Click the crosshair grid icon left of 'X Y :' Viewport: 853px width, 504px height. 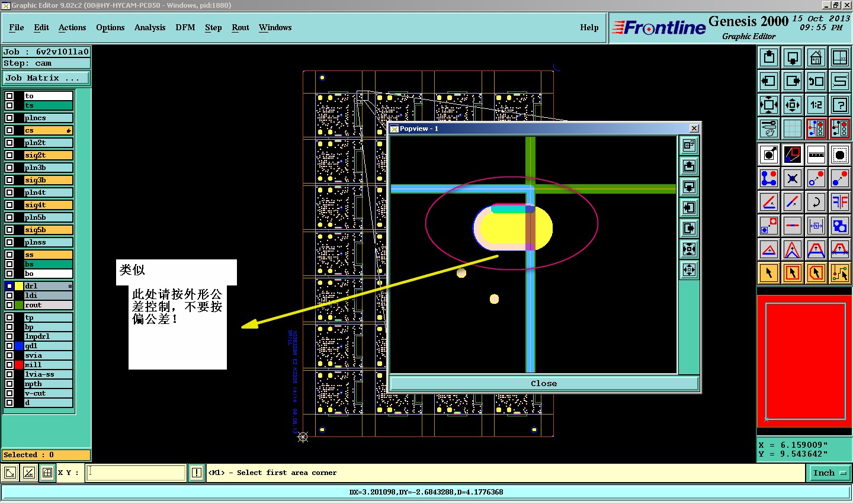pyautogui.click(x=47, y=473)
